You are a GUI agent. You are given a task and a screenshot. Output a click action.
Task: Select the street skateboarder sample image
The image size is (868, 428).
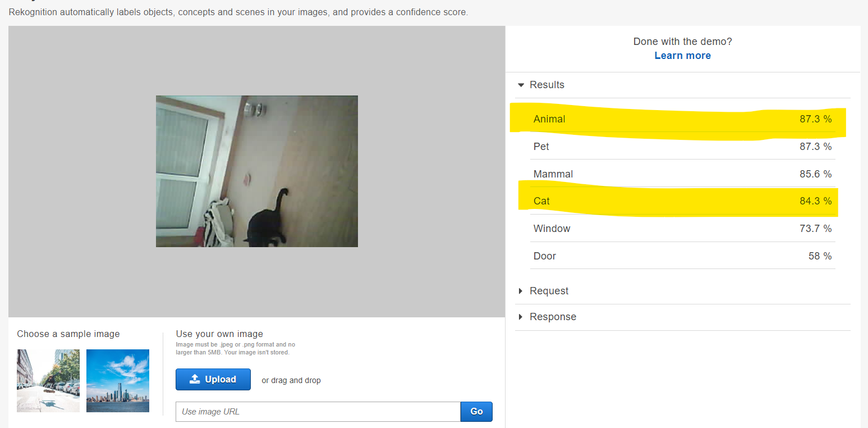tap(48, 381)
